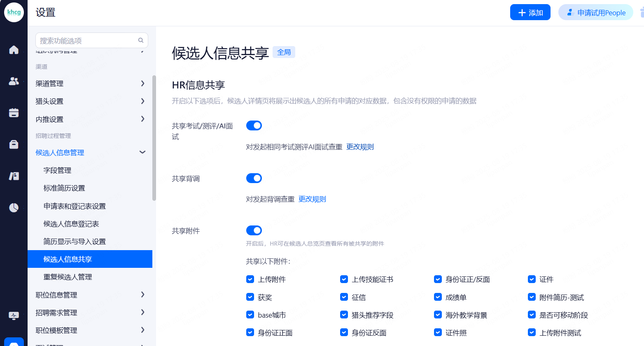
Task: Open the candidates people icon in sidebar
Action: pyautogui.click(x=14, y=81)
